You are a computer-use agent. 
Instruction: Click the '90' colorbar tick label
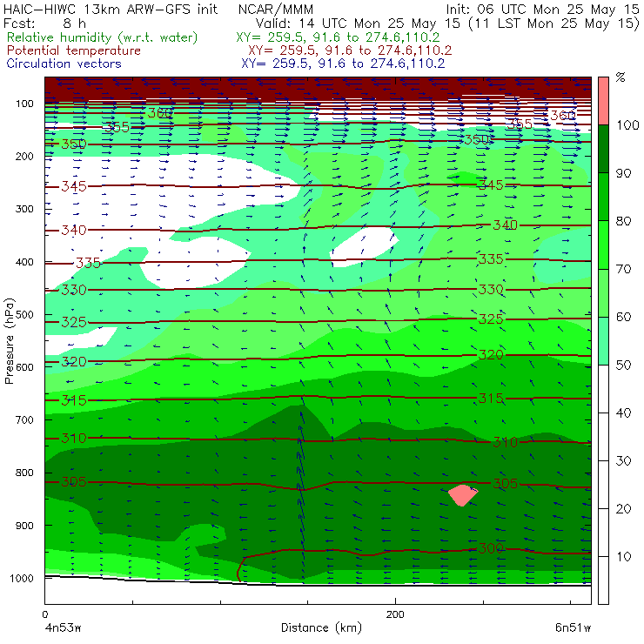[623, 173]
